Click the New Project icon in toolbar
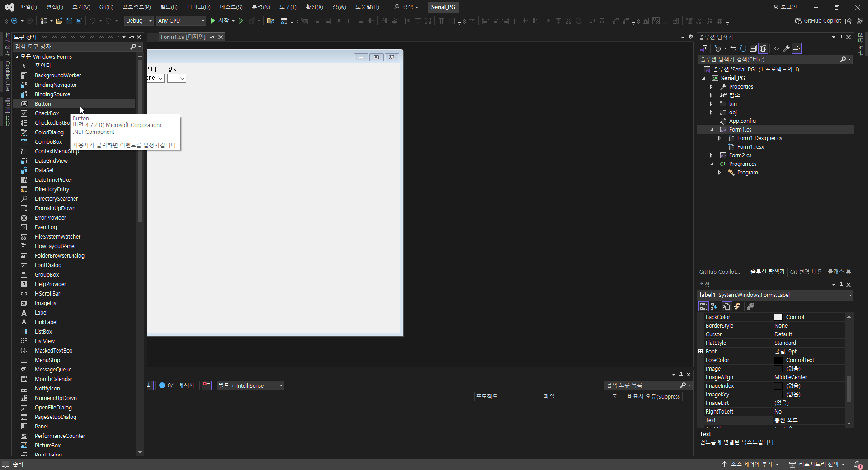This screenshot has width=868, height=470. coord(44,21)
